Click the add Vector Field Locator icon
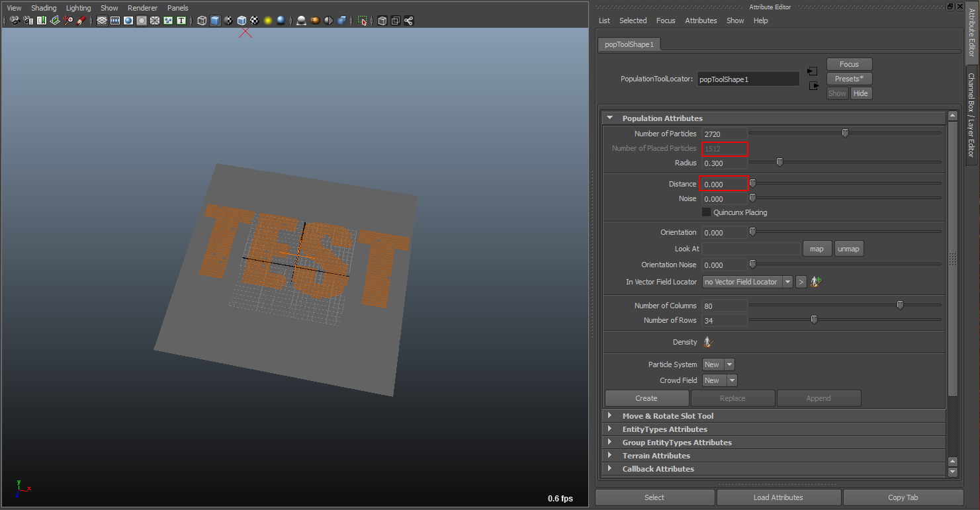Screen dimensions: 980x510 tap(817, 282)
